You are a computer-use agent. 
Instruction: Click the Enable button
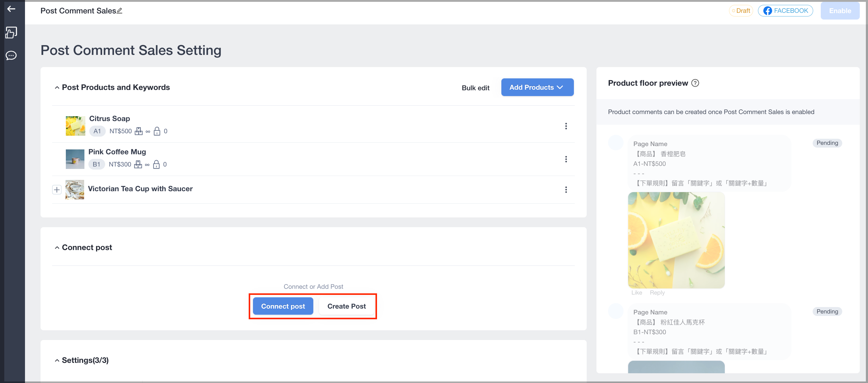pos(840,11)
